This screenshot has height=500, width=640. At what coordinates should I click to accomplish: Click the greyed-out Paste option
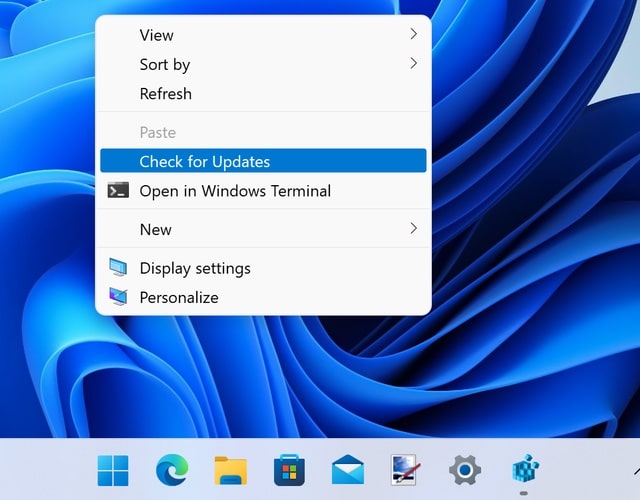pos(157,132)
